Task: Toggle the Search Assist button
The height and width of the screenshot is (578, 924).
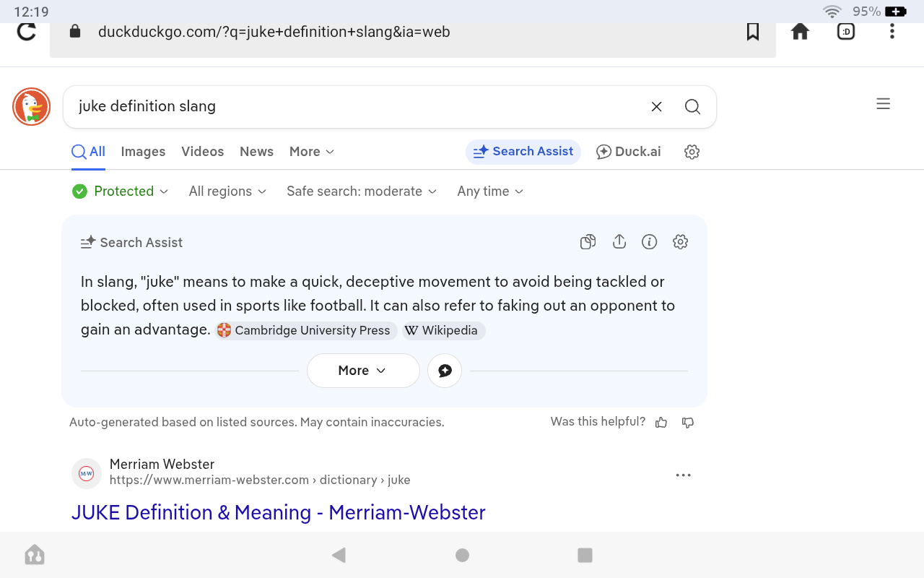Action: tap(523, 152)
